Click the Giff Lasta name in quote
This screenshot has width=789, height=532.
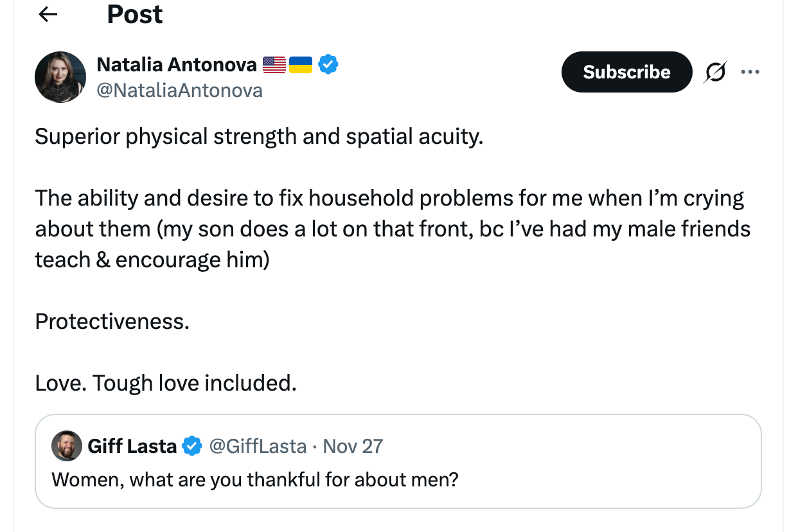(132, 446)
